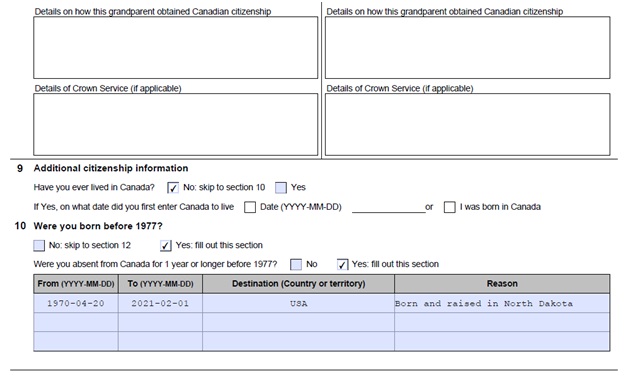Select the To date cell 2021-02-01
The image size is (628, 378).
pyautogui.click(x=160, y=303)
